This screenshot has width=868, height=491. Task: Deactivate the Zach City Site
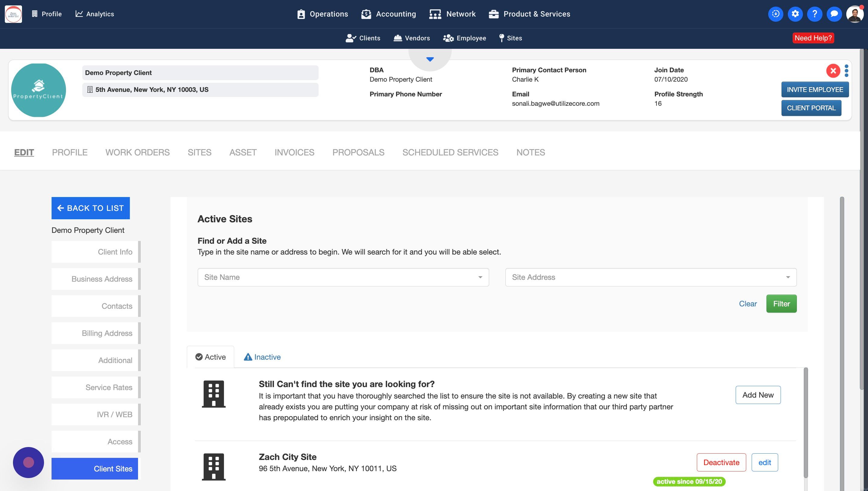point(721,462)
